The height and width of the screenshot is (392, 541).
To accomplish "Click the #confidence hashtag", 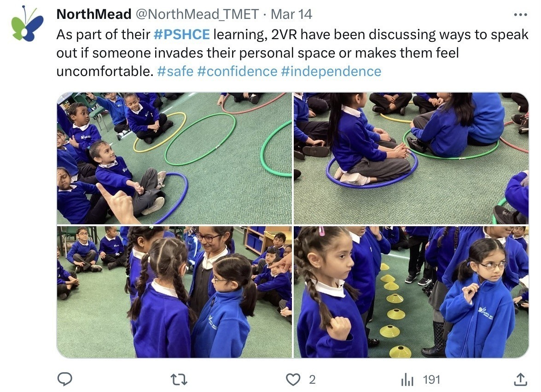I will (238, 71).
